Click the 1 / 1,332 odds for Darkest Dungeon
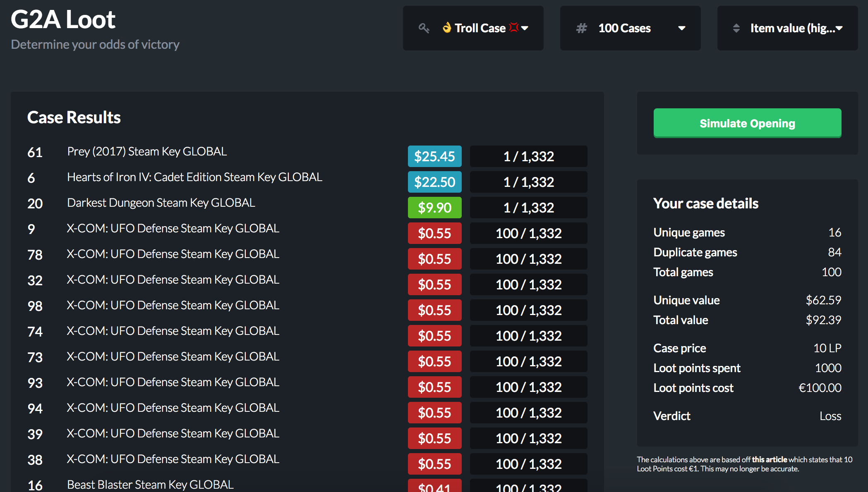Screen dimensions: 868x492 pyautogui.click(x=528, y=208)
